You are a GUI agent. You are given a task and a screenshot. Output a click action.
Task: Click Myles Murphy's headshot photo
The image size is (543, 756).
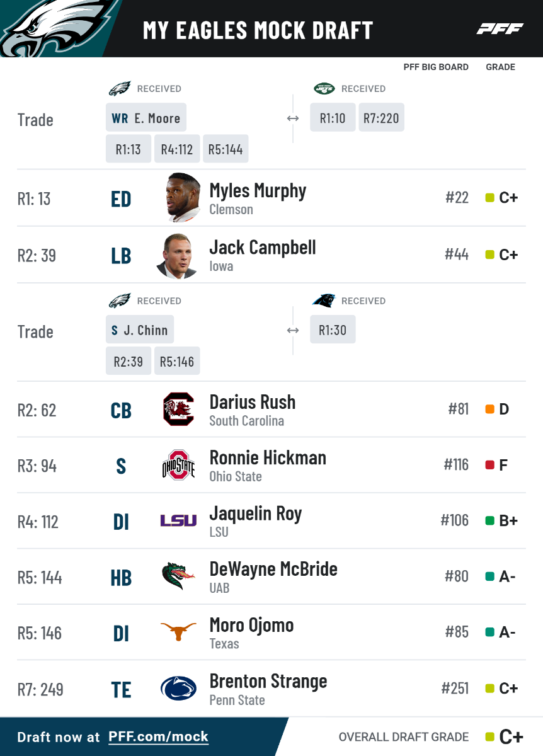click(183, 198)
